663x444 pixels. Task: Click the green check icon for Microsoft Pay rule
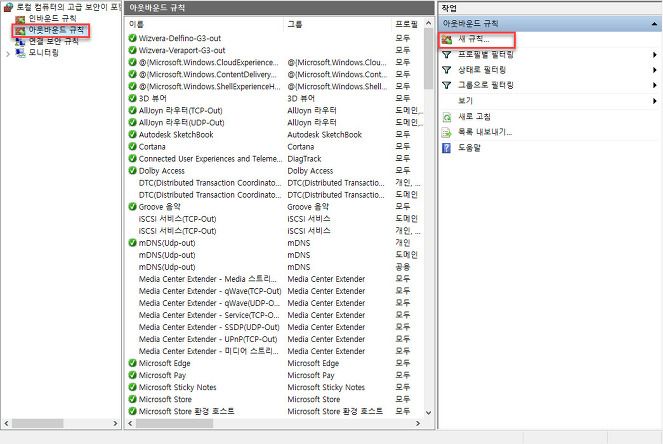(x=132, y=375)
